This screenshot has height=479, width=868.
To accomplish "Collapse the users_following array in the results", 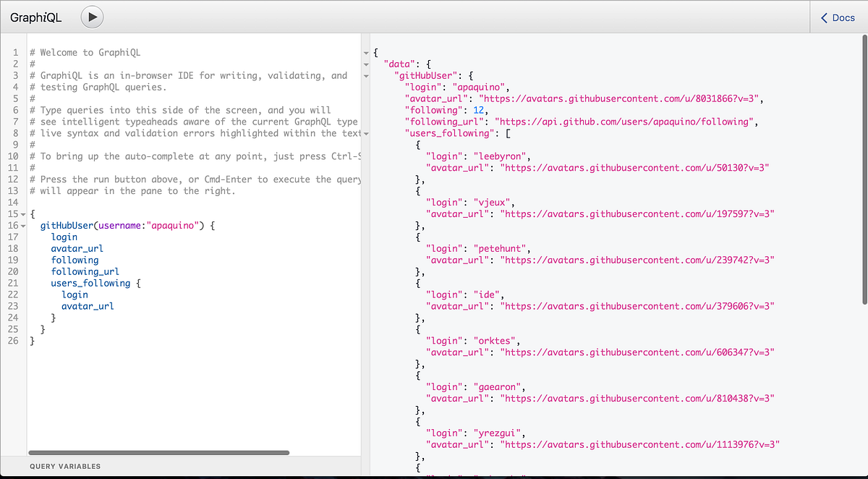I will click(367, 132).
